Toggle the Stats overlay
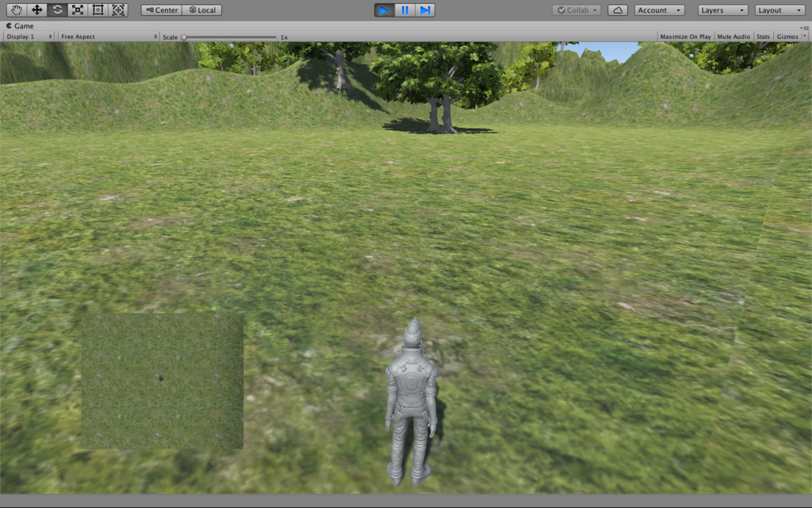The height and width of the screenshot is (508, 812). (763, 37)
